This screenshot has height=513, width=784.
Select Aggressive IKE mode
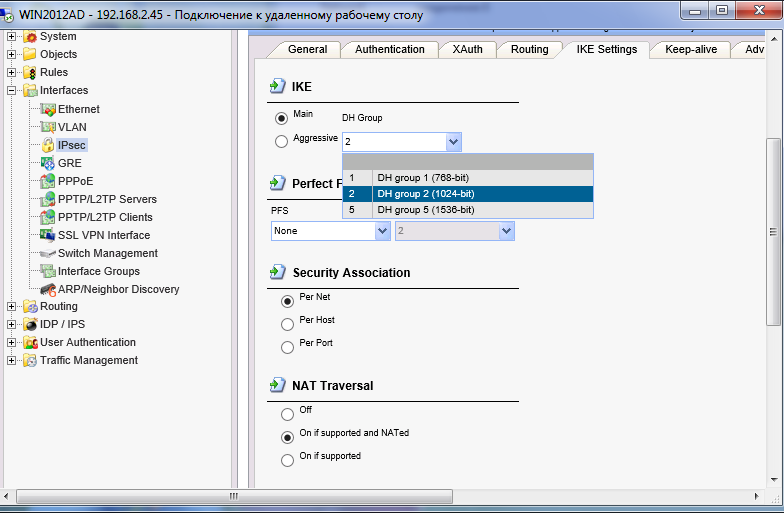pyautogui.click(x=282, y=142)
